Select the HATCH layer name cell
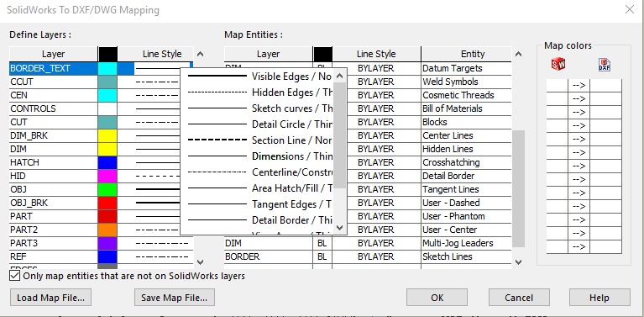The image size is (644, 317). point(54,162)
